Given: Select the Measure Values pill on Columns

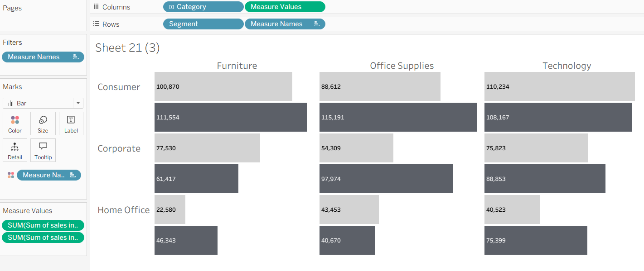Looking at the screenshot, I should tap(284, 7).
